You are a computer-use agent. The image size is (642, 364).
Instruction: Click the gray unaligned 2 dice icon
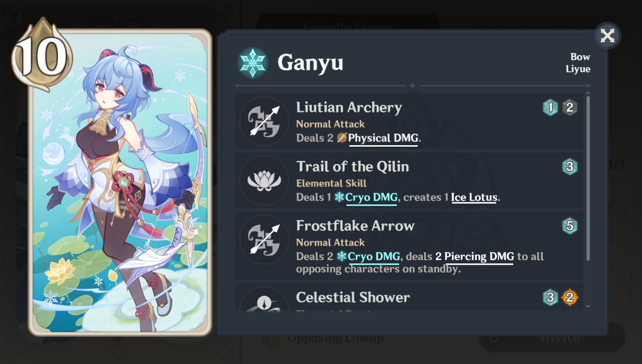569,108
